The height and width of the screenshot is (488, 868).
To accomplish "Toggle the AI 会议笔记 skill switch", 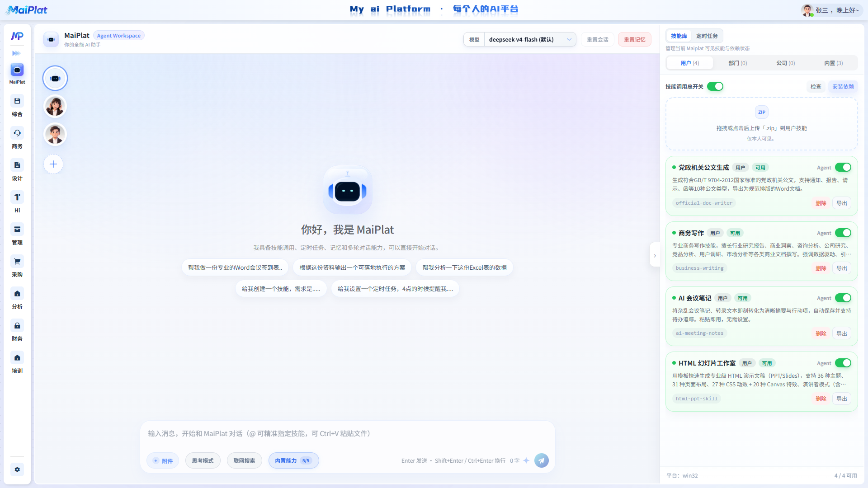I will 843,298.
